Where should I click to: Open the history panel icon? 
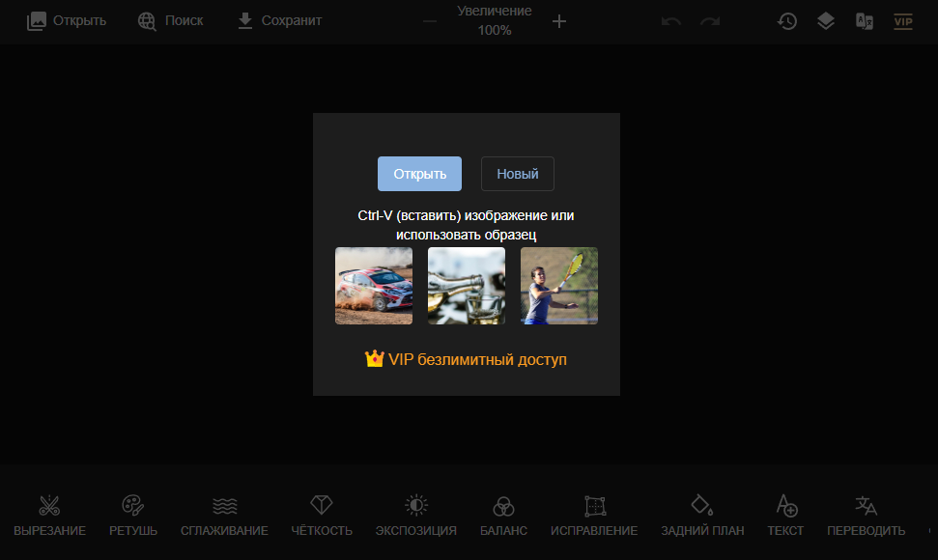787,20
